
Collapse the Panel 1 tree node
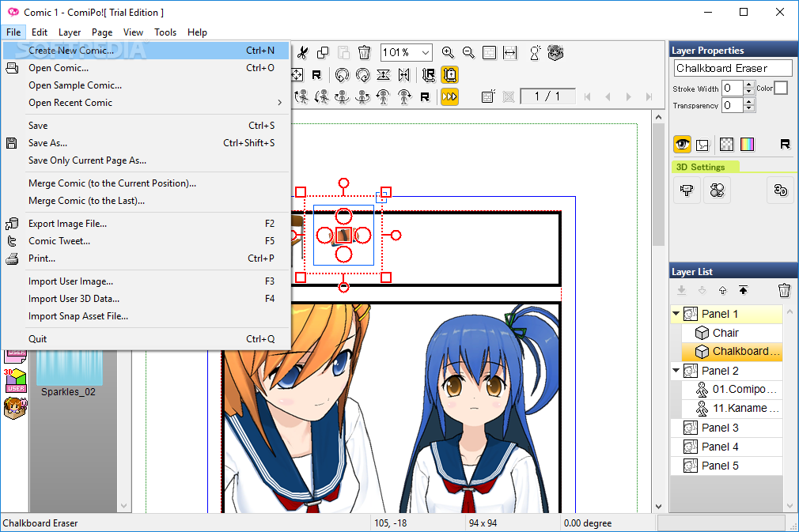(x=676, y=314)
